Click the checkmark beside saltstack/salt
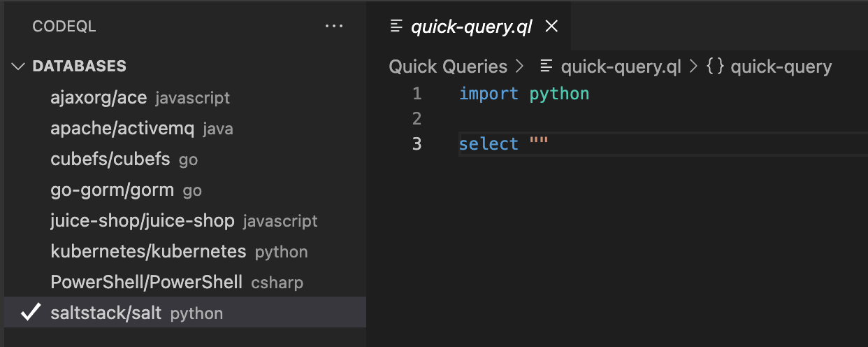The width and height of the screenshot is (868, 347). (x=30, y=312)
